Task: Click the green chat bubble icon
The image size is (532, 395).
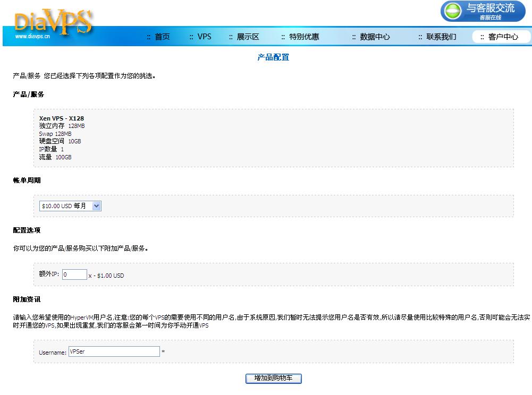Action: pyautogui.click(x=453, y=11)
